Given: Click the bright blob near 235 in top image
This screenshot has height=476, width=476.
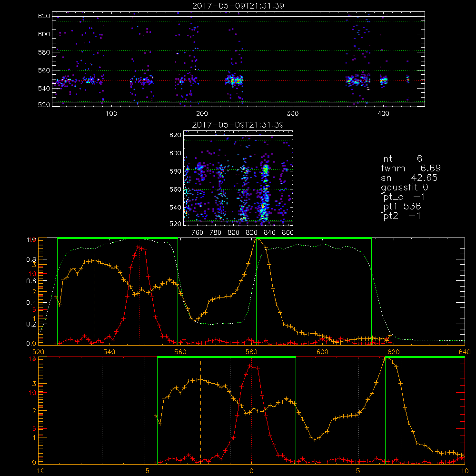Looking at the screenshot, I should click(x=234, y=81).
